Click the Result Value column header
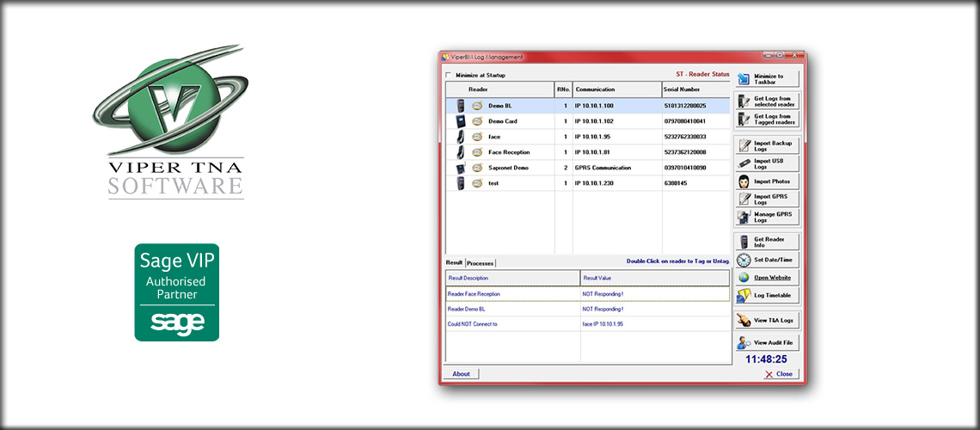The width and height of the screenshot is (980, 430). 655,278
